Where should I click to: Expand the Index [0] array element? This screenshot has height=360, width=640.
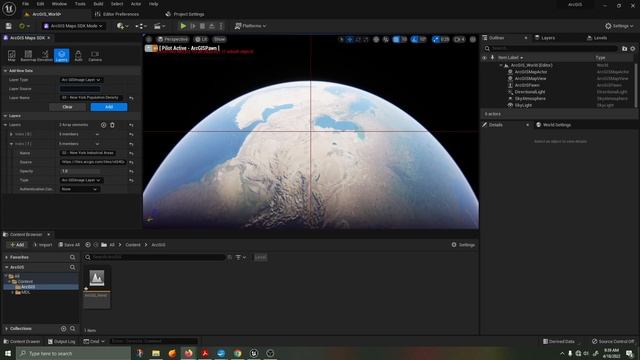(x=11, y=134)
